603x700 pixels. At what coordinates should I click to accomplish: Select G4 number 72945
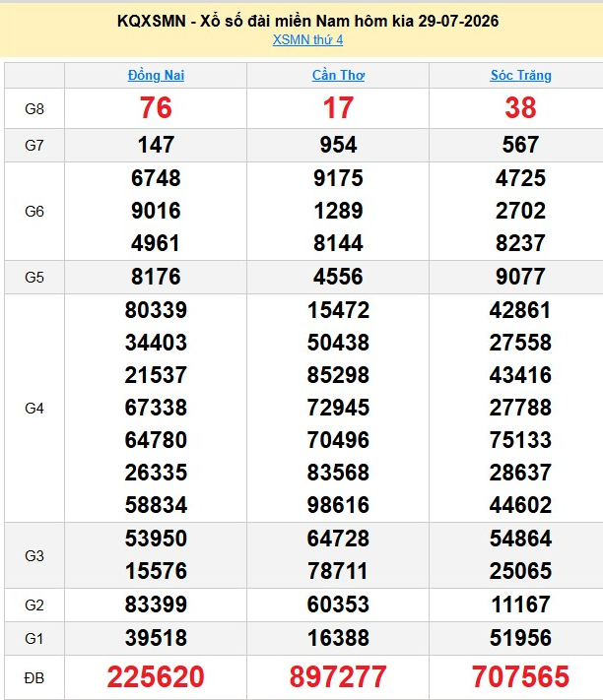click(x=338, y=408)
